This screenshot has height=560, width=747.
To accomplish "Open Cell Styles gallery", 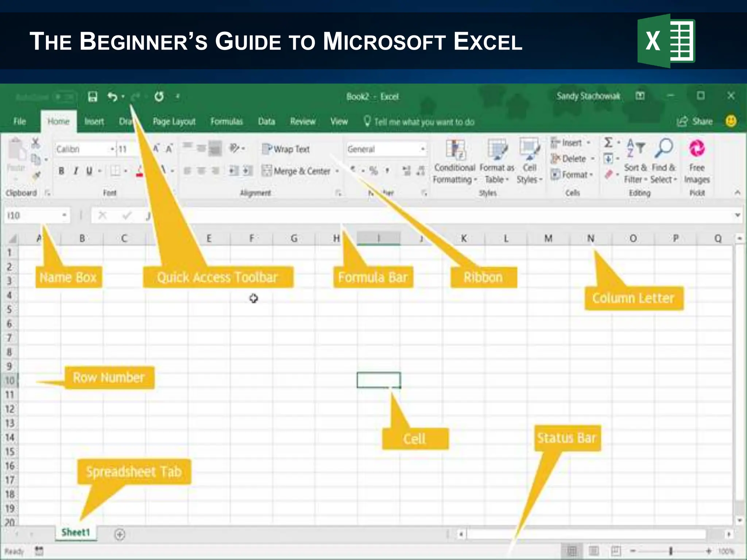I will (x=530, y=162).
